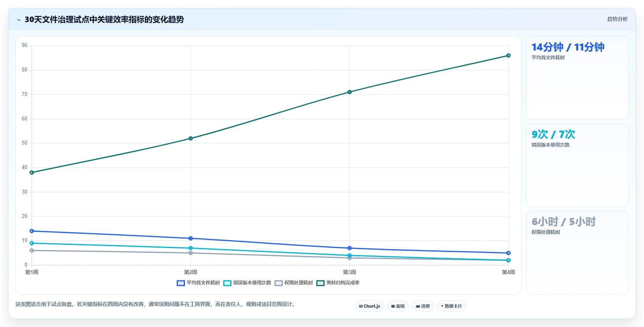Viewport: 644px width, 327px height.
Task: Click the 9次 / 7次 stat card value
Action: [553, 134]
